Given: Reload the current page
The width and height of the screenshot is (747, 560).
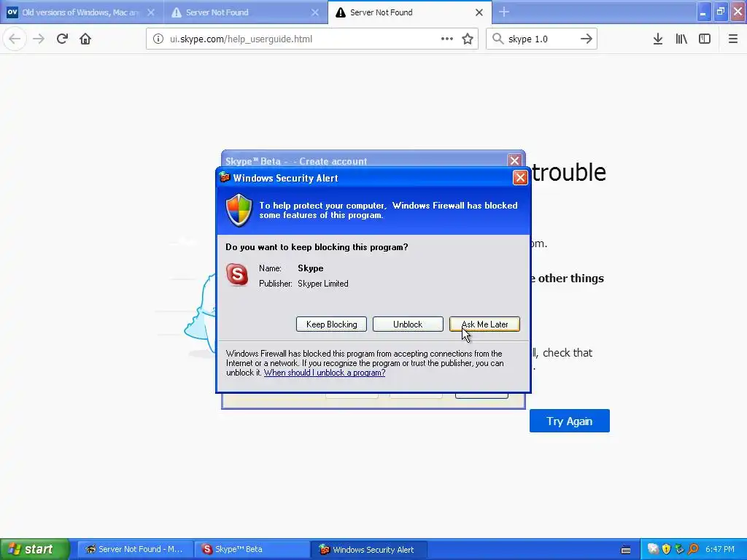Looking at the screenshot, I should point(62,39).
